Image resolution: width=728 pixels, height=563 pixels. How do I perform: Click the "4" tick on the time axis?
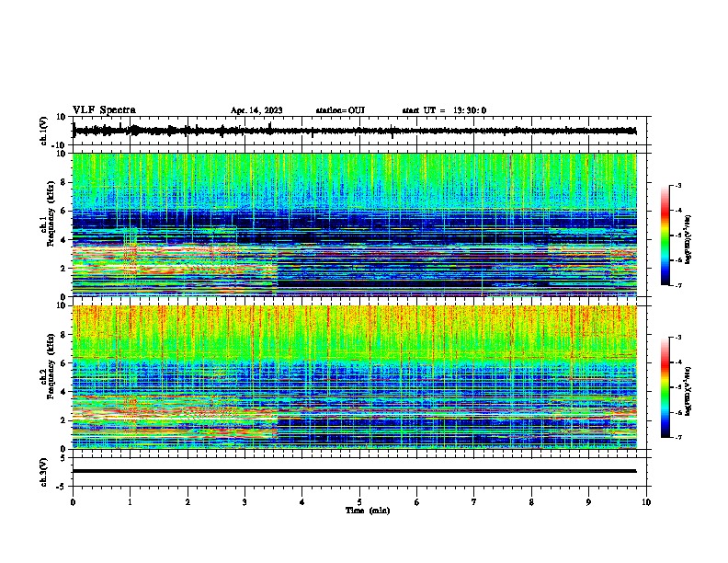click(x=302, y=502)
